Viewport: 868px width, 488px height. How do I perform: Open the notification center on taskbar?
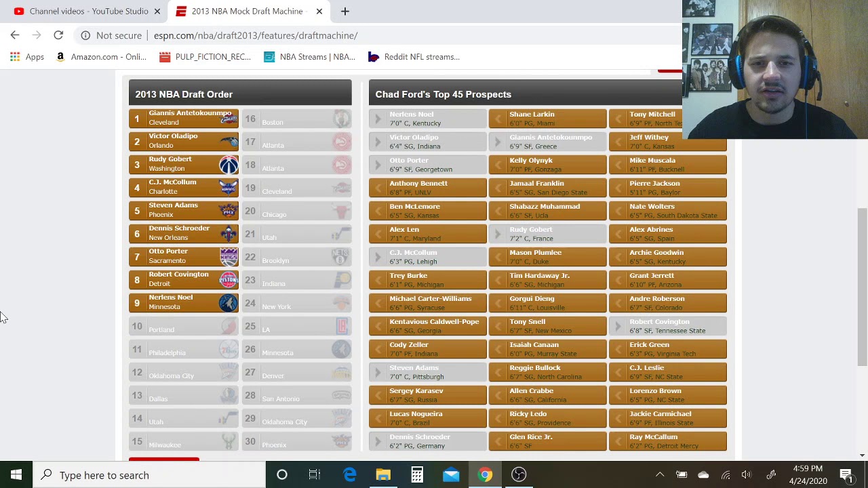click(846, 475)
